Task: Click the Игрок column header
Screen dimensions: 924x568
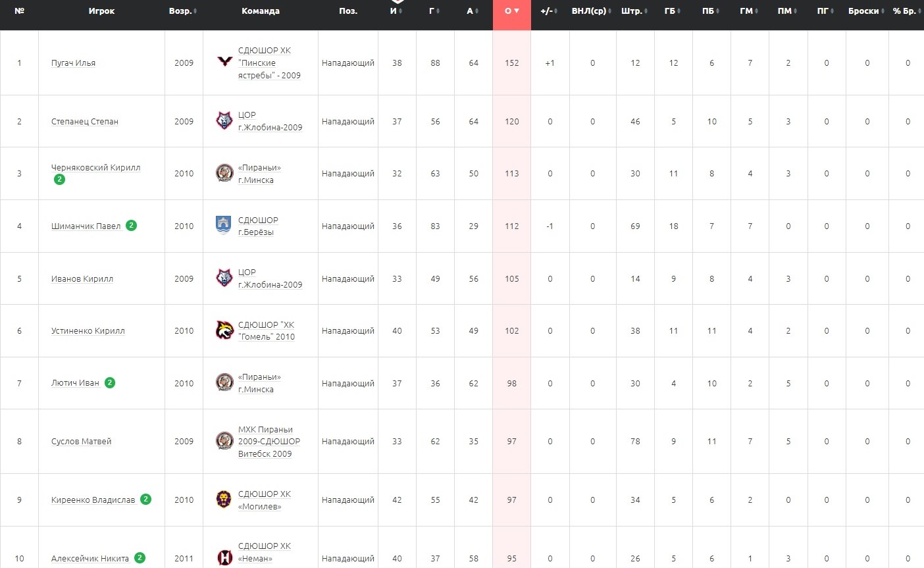Action: (101, 11)
